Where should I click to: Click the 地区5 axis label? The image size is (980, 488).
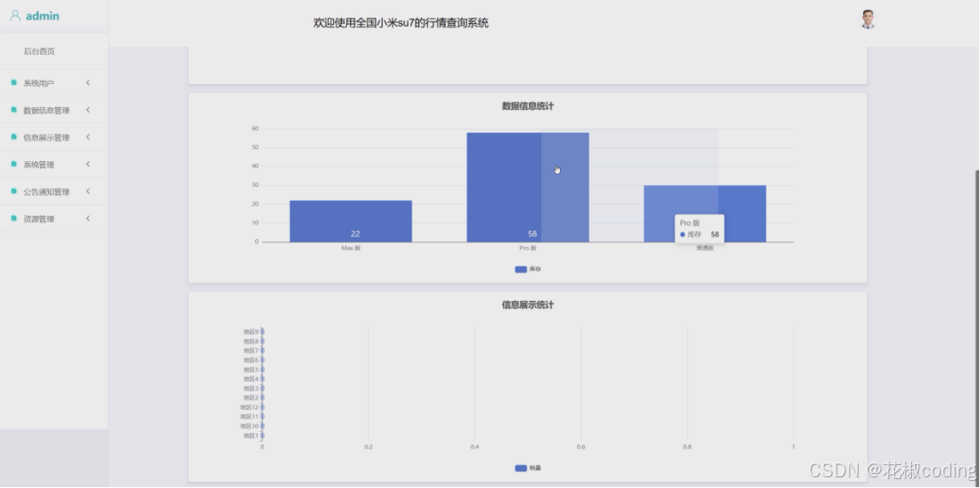(x=251, y=369)
